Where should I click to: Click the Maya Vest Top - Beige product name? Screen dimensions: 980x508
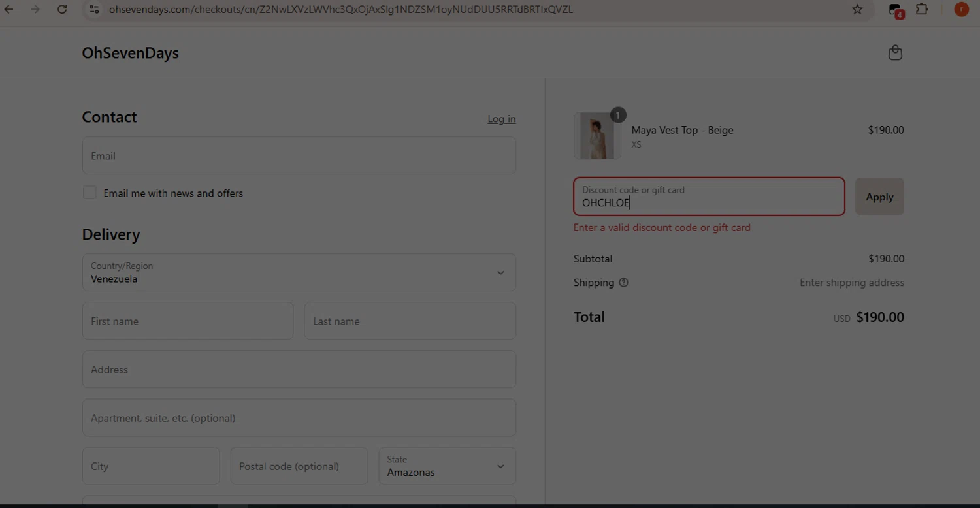point(682,130)
